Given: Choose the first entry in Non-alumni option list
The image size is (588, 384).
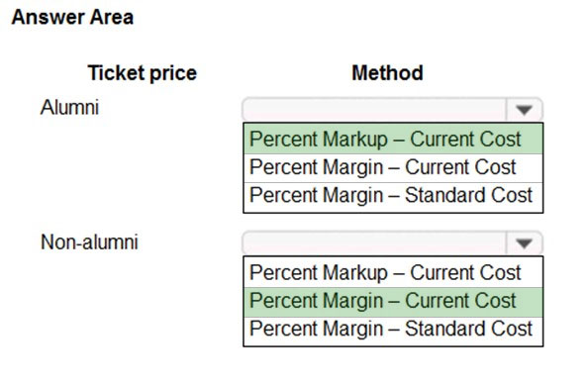Looking at the screenshot, I should 393,272.
